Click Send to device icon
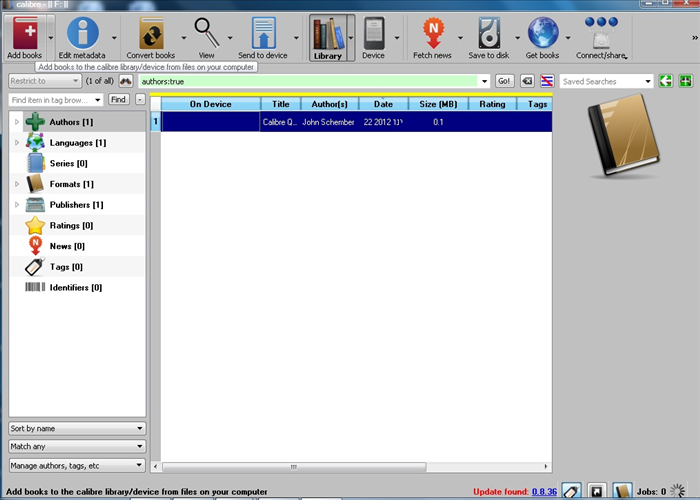 263,33
